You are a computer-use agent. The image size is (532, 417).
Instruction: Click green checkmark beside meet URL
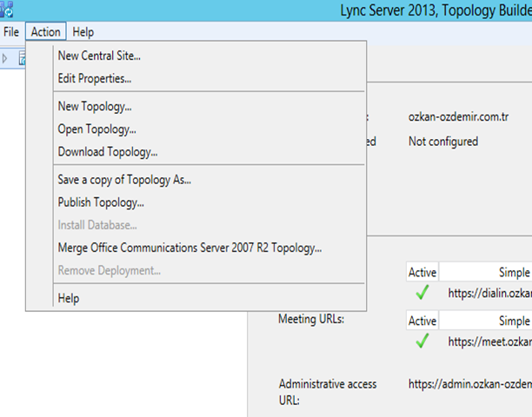(x=422, y=341)
